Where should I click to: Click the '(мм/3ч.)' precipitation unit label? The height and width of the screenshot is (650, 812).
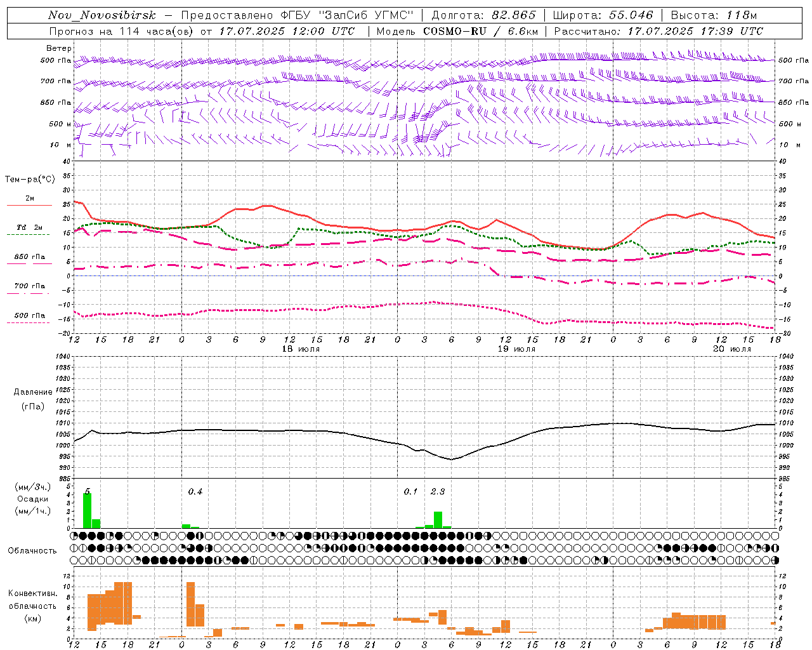coord(33,487)
